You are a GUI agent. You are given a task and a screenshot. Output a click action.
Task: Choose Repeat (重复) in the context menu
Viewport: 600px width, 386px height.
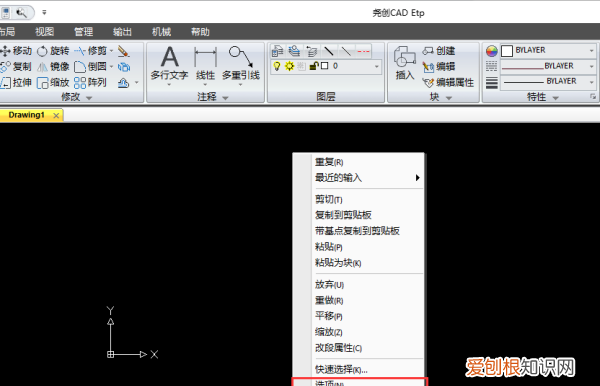click(x=358, y=162)
